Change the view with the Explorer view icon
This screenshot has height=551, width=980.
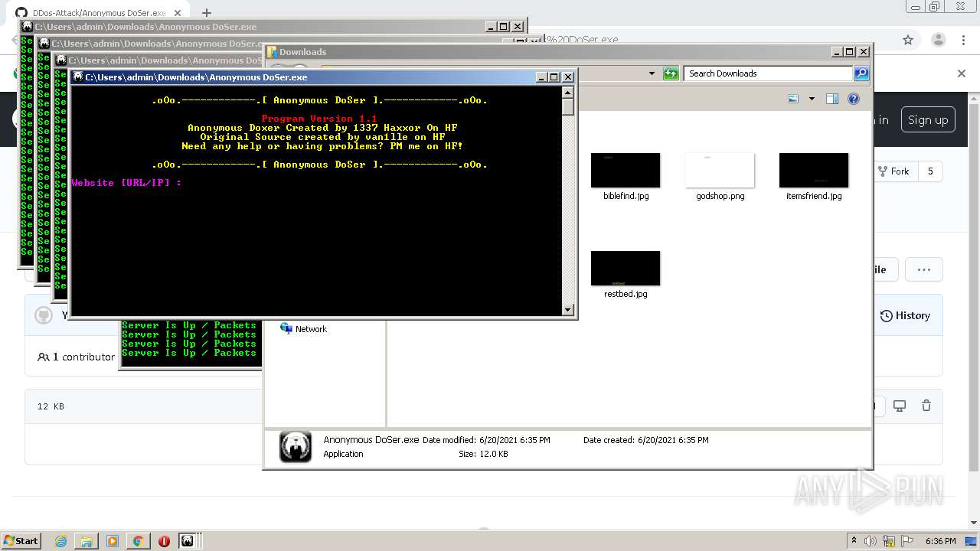pos(793,99)
